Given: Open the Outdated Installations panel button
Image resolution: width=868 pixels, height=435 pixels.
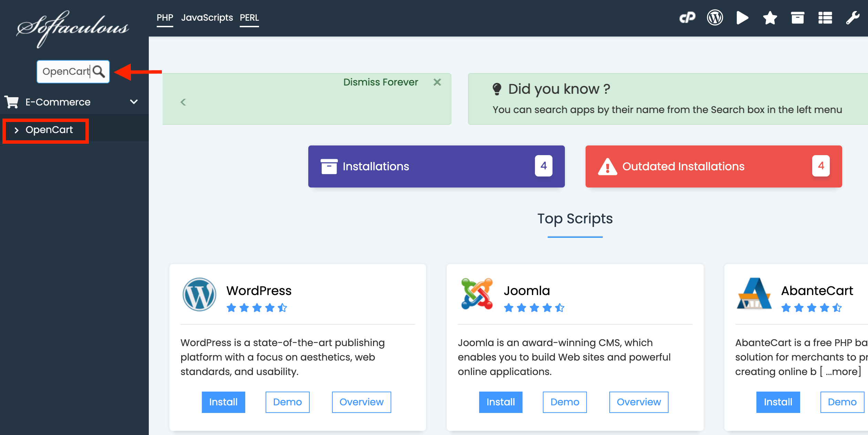Looking at the screenshot, I should pyautogui.click(x=714, y=166).
